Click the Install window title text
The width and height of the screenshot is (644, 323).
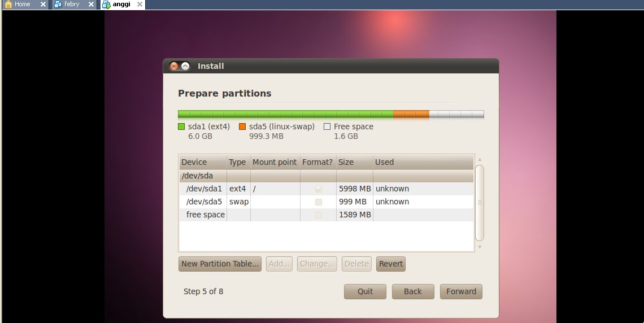[211, 66]
